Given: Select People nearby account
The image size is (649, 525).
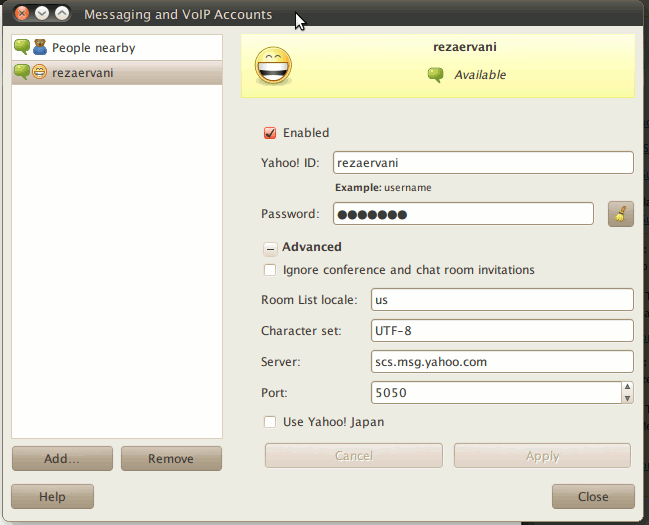Looking at the screenshot, I should coord(117,48).
